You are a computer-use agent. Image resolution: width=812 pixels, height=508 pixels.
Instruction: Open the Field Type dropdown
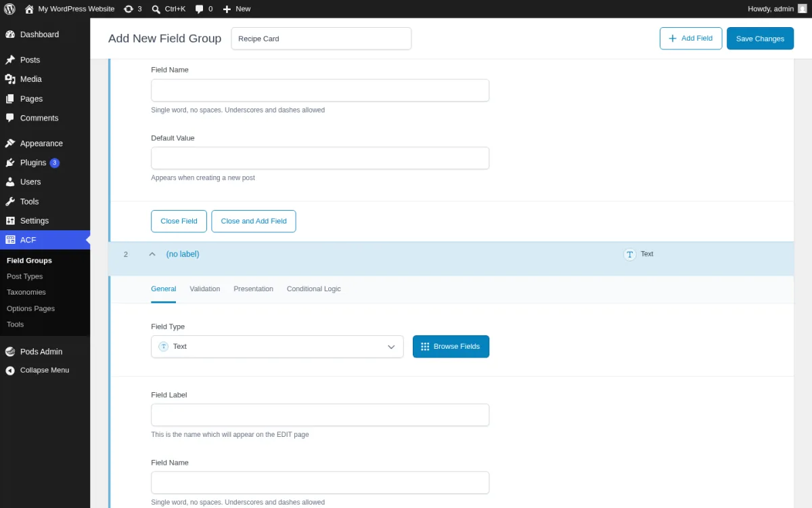click(x=277, y=347)
